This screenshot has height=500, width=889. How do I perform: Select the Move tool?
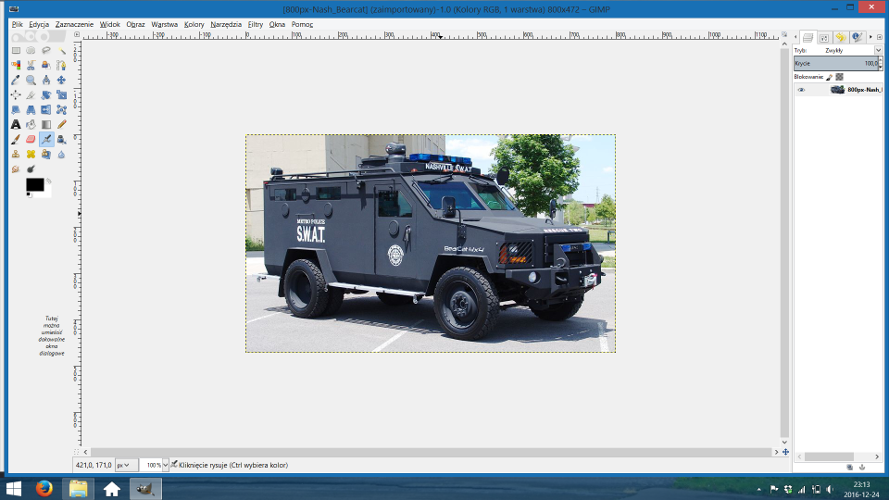[61, 80]
